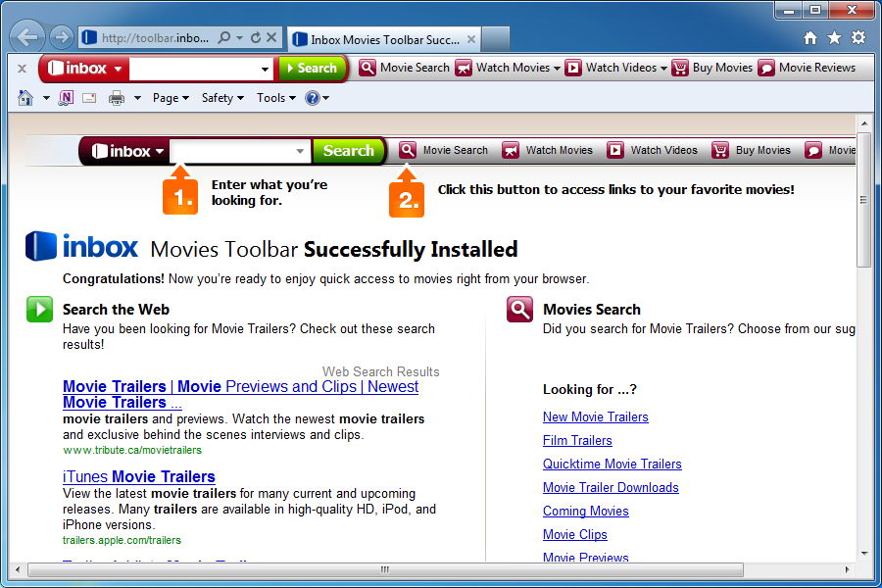Image resolution: width=882 pixels, height=588 pixels.
Task: Close the Inbox toolbar with its X
Action: pyautogui.click(x=22, y=69)
